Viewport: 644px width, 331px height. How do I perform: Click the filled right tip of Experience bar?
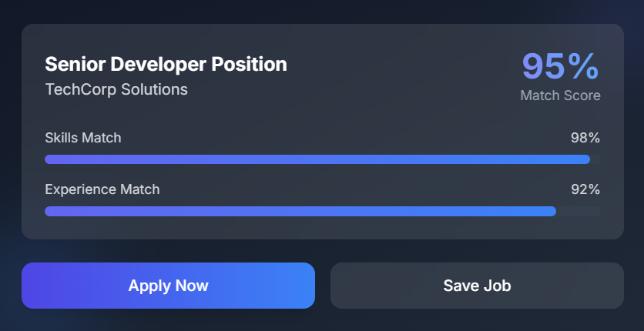[552, 211]
